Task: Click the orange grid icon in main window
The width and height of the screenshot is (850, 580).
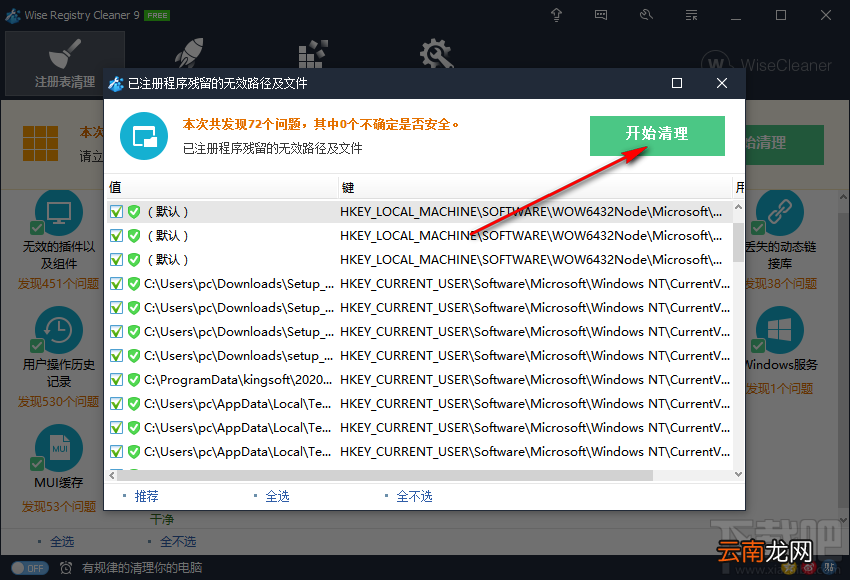Action: click(41, 143)
